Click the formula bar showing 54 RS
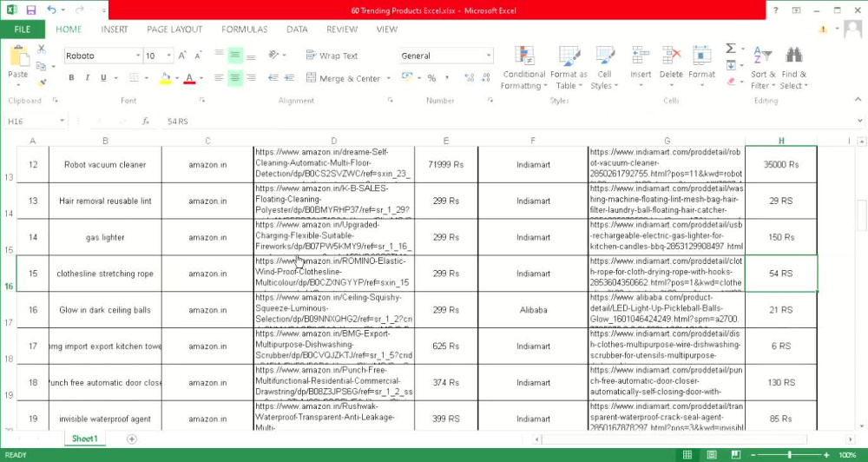 pos(510,121)
